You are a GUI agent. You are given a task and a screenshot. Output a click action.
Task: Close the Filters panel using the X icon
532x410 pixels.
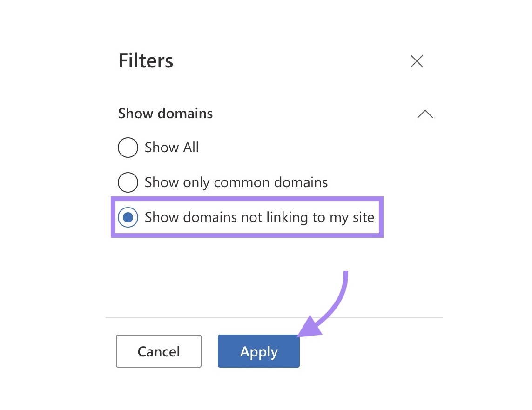(416, 61)
